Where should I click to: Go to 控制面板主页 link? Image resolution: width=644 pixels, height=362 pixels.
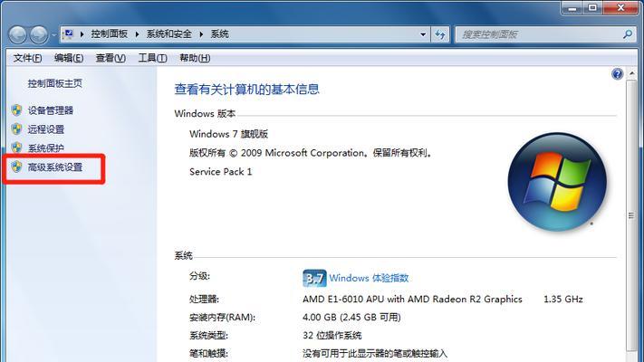coord(55,83)
